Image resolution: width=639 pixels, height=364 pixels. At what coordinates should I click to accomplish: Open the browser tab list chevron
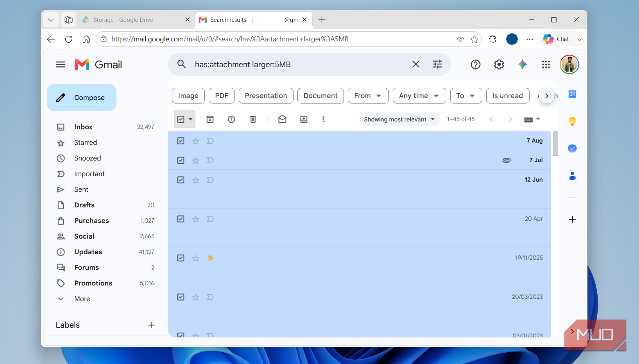point(51,20)
